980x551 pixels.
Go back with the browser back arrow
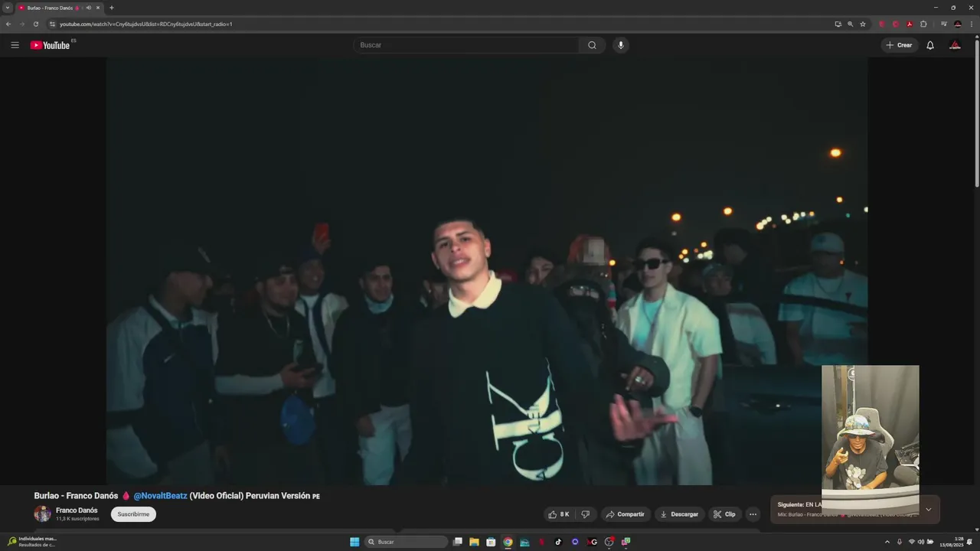point(8,24)
